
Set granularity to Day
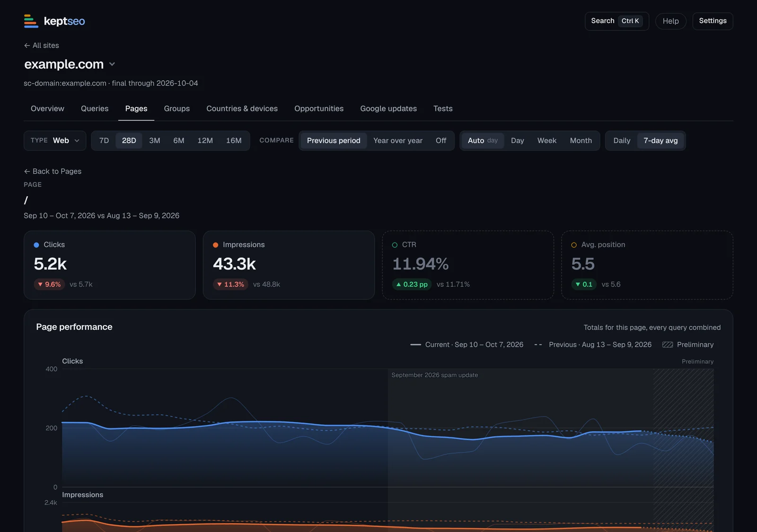517,141
